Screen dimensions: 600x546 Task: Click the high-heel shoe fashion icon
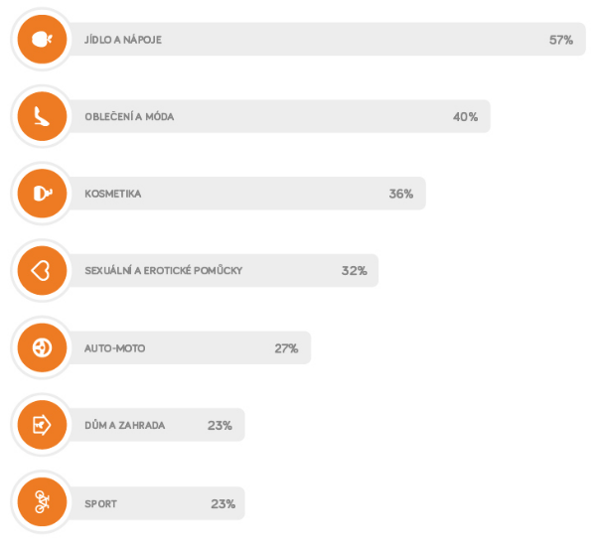coord(42,116)
